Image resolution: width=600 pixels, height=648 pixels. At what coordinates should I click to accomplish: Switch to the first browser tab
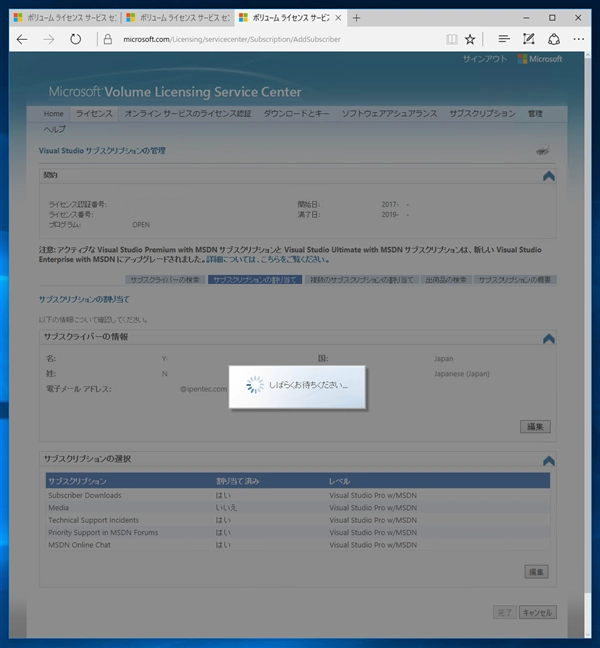pyautogui.click(x=65, y=18)
